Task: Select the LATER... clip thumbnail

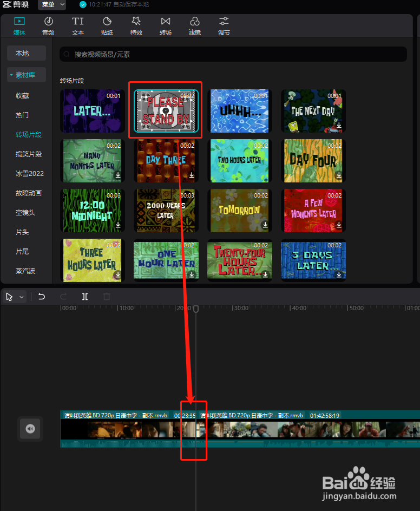Action: pyautogui.click(x=92, y=111)
